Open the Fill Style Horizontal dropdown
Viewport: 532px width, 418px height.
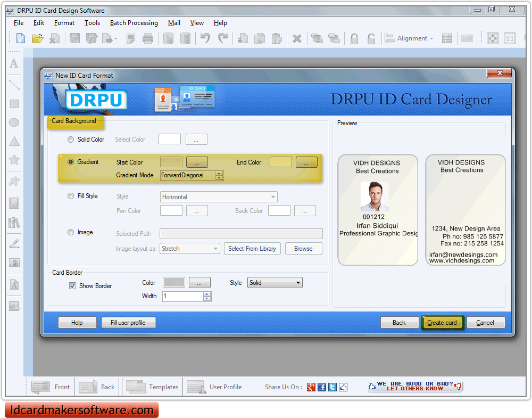(219, 197)
